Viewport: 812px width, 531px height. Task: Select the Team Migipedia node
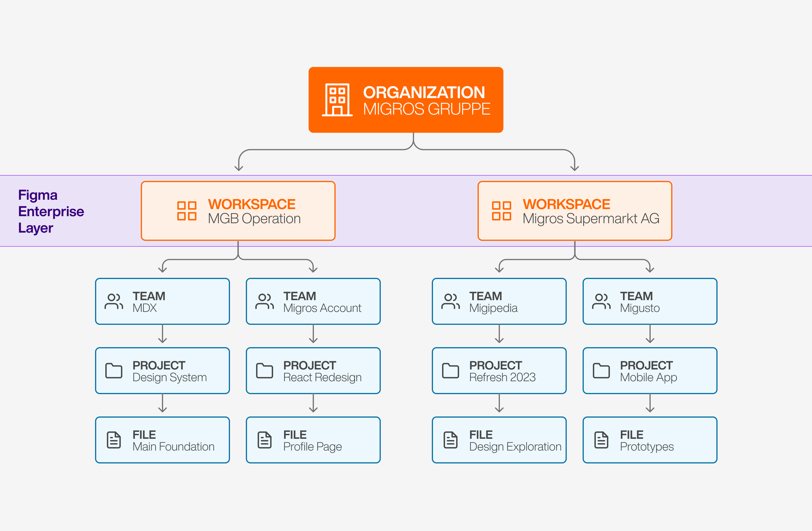tap(499, 301)
